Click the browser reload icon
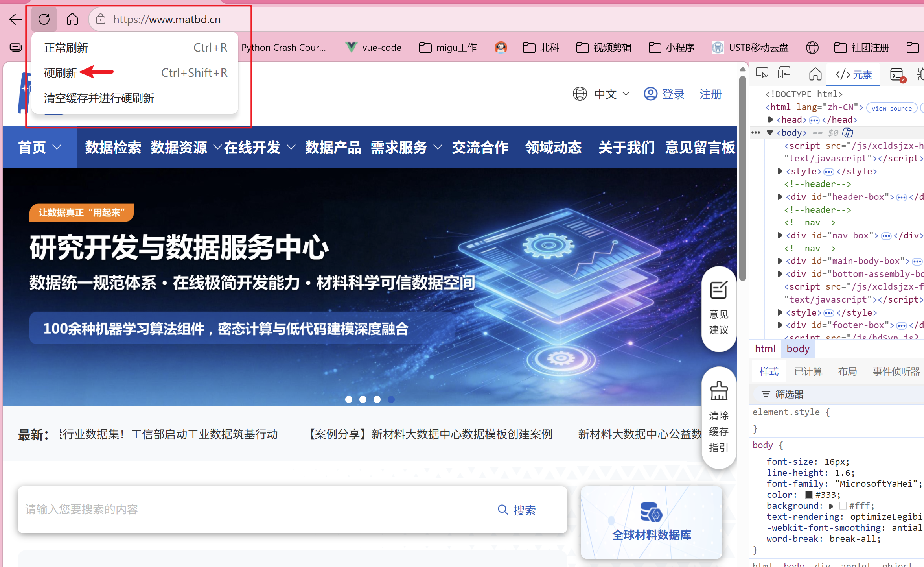 [x=44, y=19]
